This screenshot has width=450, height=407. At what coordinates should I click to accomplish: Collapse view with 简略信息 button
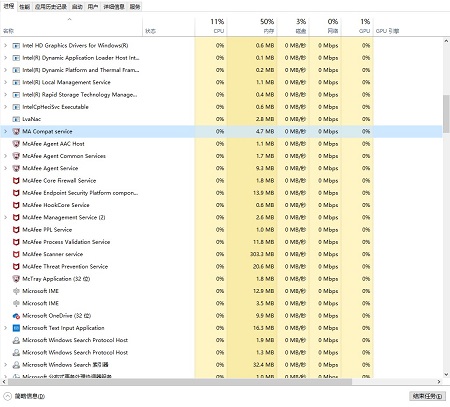pos(24,396)
